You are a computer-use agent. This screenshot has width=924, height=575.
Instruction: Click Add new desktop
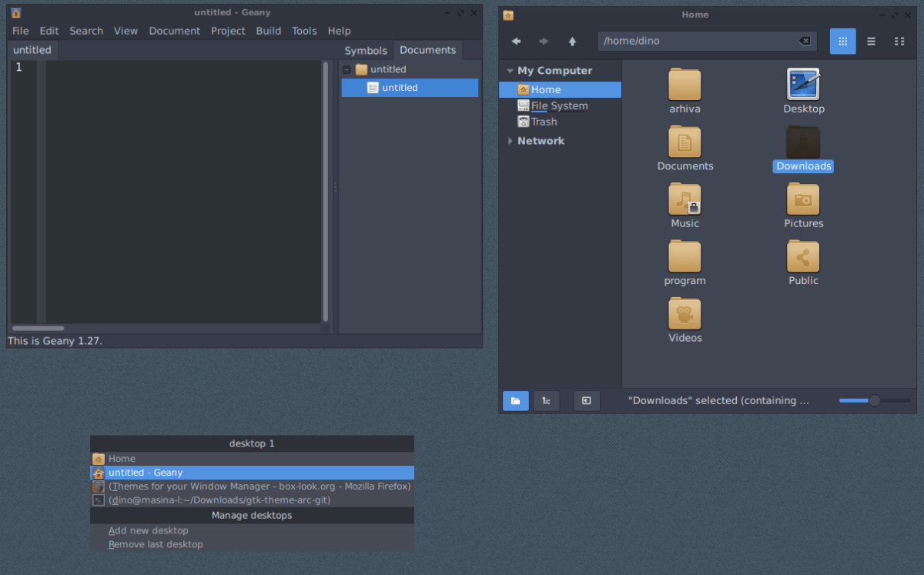pos(149,530)
